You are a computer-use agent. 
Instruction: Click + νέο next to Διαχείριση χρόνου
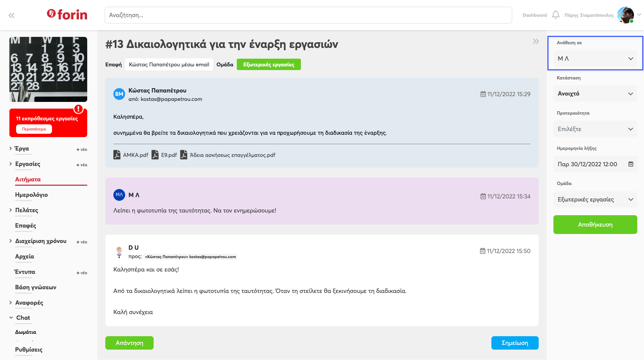82,242
